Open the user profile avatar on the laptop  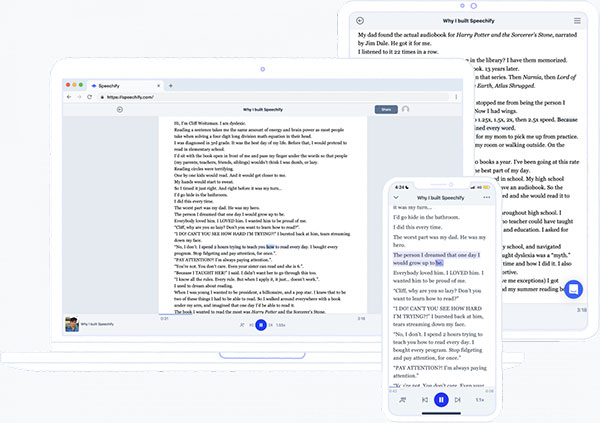click(x=406, y=109)
